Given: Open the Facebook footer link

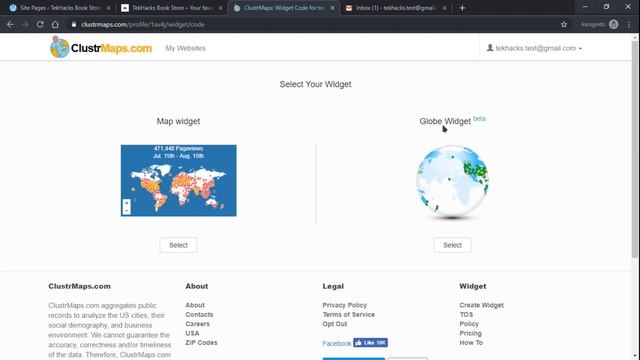Looking at the screenshot, I should point(337,343).
